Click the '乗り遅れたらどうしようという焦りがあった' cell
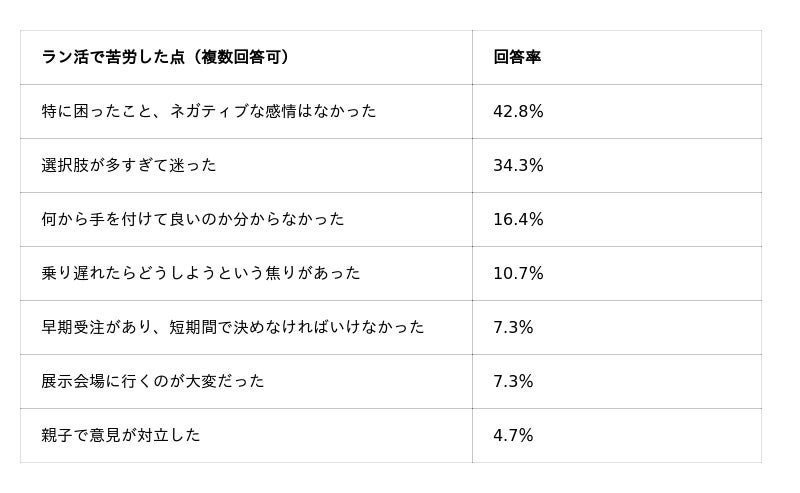 click(x=201, y=274)
